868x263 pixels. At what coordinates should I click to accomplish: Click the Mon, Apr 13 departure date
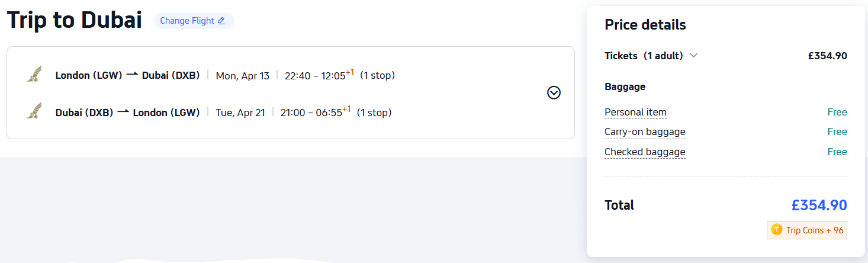pyautogui.click(x=242, y=76)
